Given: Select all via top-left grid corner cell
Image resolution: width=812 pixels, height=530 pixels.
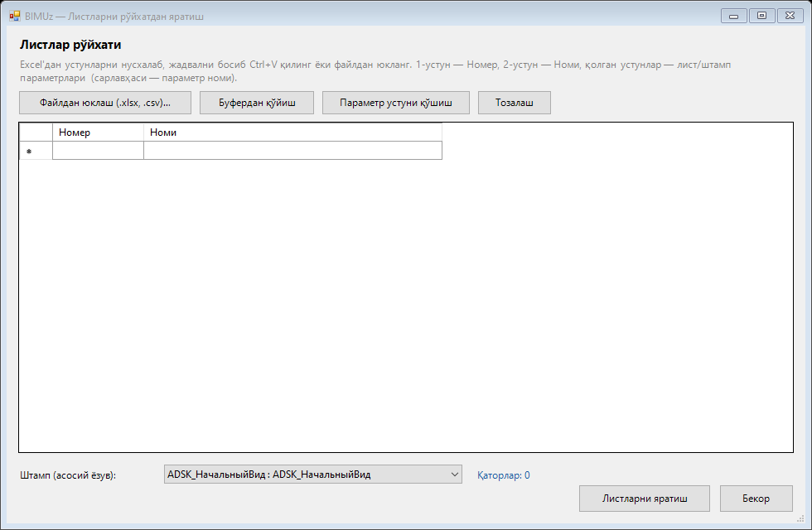Looking at the screenshot, I should pyautogui.click(x=36, y=132).
